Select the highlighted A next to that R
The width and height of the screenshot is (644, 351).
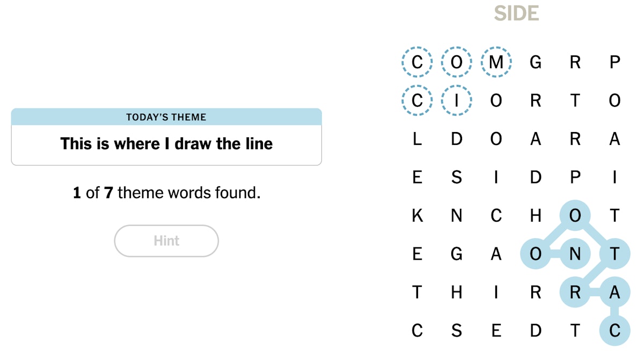click(x=614, y=292)
